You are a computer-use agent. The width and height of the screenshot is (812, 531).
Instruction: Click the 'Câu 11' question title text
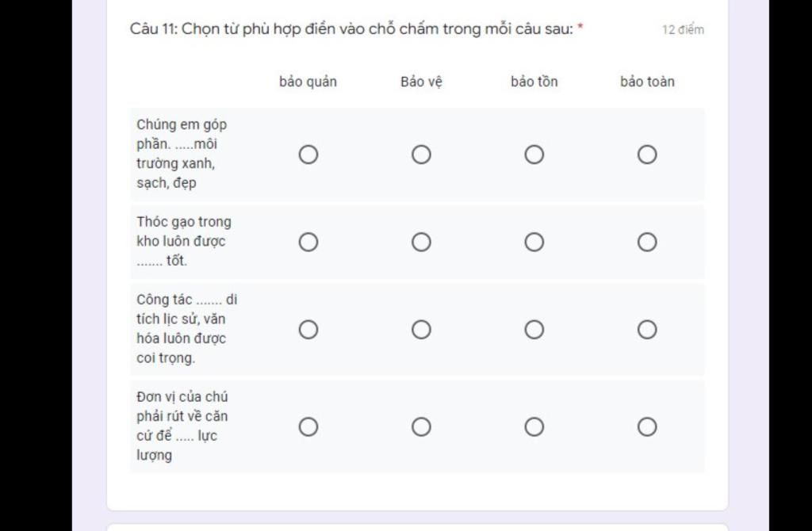[x=356, y=29]
